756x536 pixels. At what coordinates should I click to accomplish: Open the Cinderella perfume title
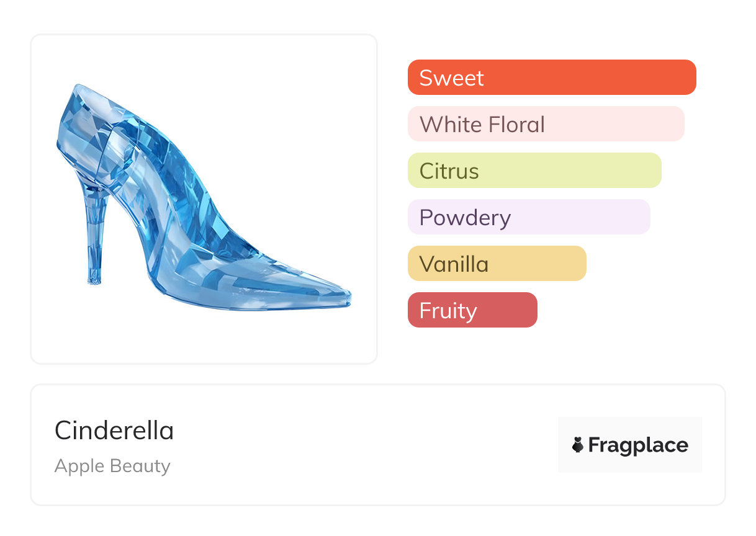(114, 431)
